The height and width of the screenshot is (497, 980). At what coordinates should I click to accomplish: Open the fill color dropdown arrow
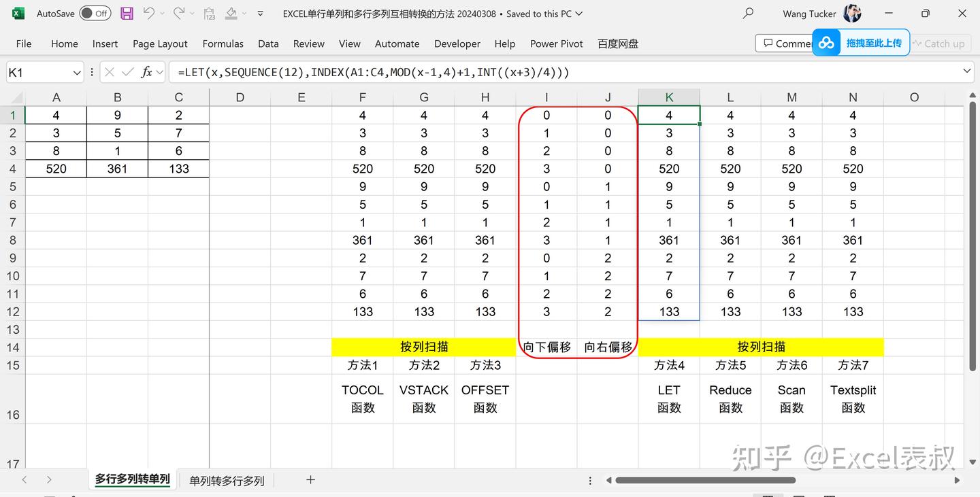click(244, 14)
